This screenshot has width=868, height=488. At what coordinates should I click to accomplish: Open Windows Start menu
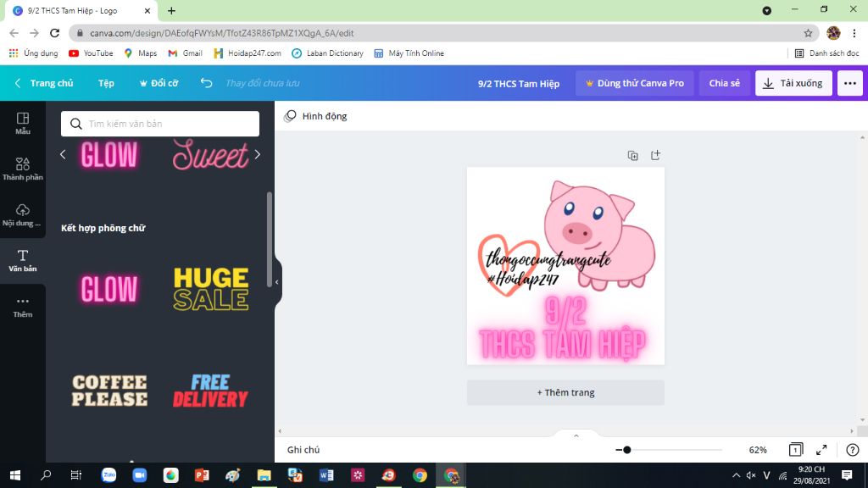[15, 475]
